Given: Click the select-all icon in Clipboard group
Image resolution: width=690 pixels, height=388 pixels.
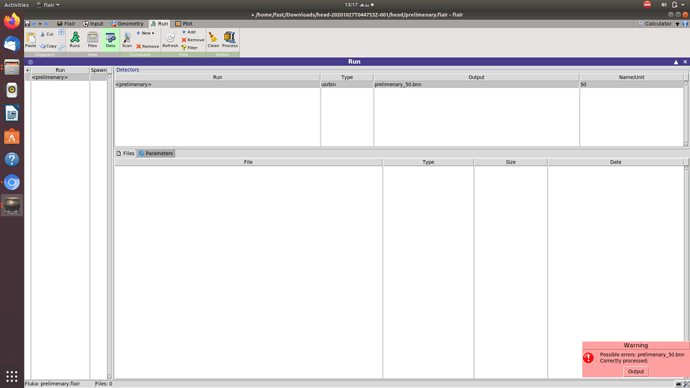Looking at the screenshot, I should [x=62, y=32].
